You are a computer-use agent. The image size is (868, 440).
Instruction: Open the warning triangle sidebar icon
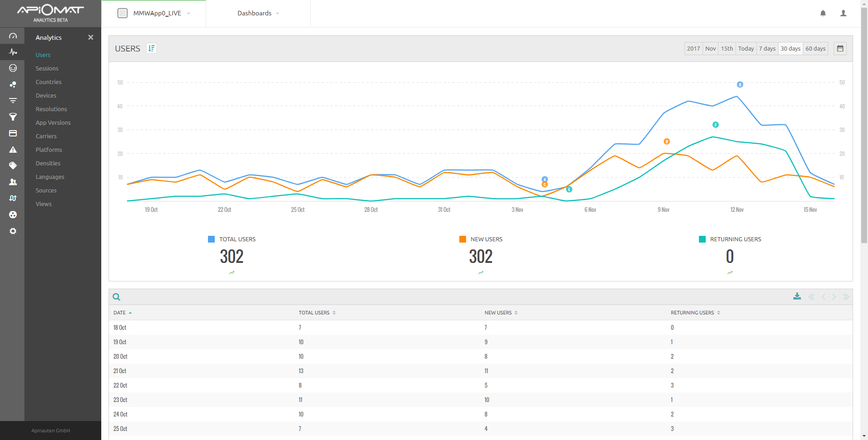pos(13,150)
